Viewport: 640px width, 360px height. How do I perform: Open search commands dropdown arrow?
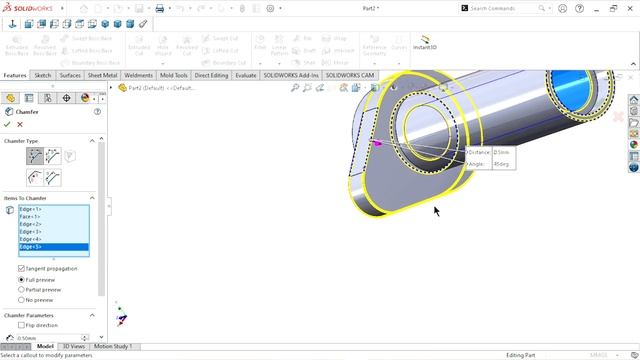550,8
